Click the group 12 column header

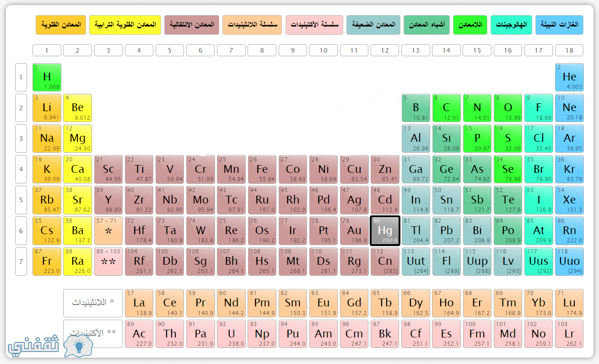(385, 50)
